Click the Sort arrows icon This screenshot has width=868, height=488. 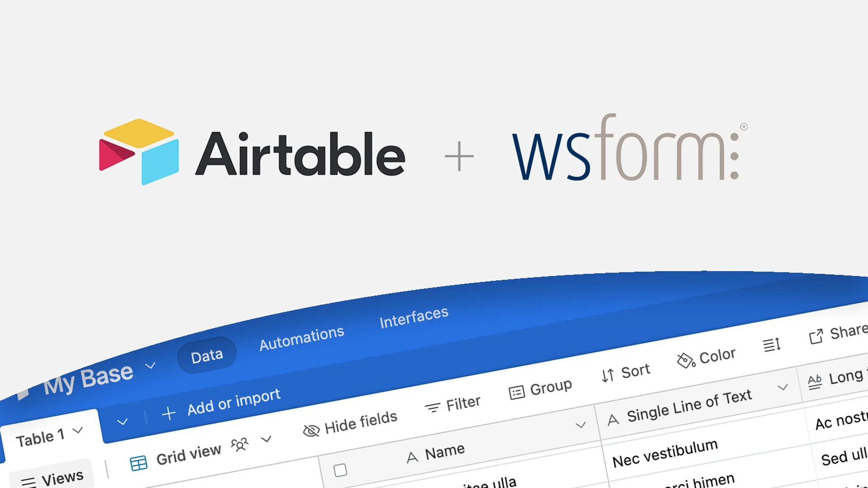click(x=608, y=375)
